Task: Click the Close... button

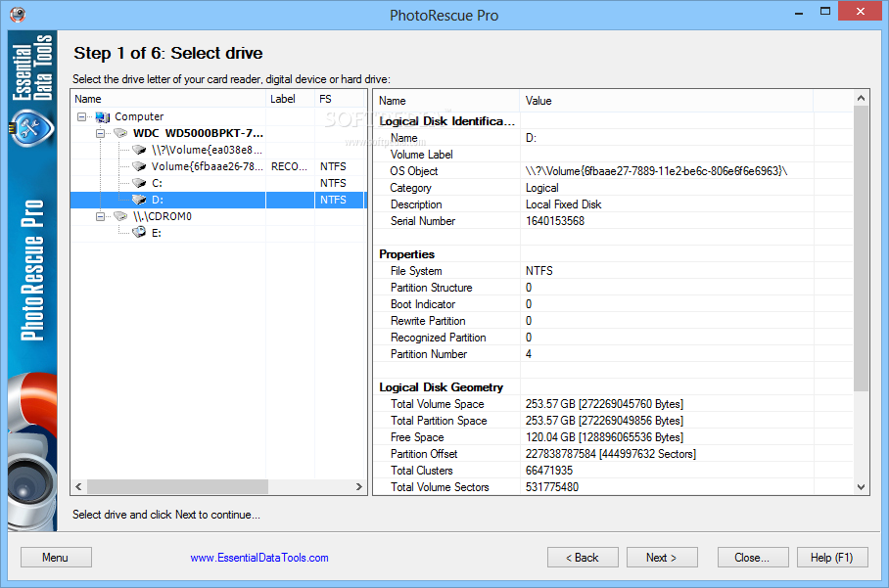Action: tap(752, 558)
